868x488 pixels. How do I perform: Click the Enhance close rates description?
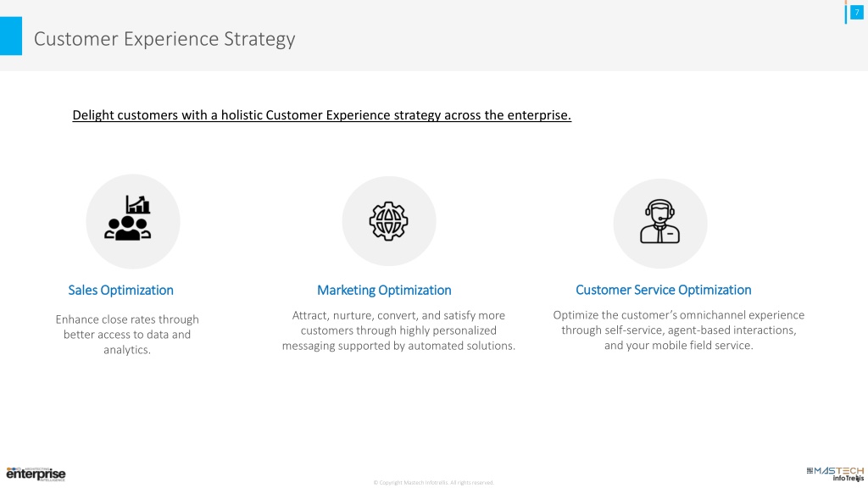(x=127, y=334)
